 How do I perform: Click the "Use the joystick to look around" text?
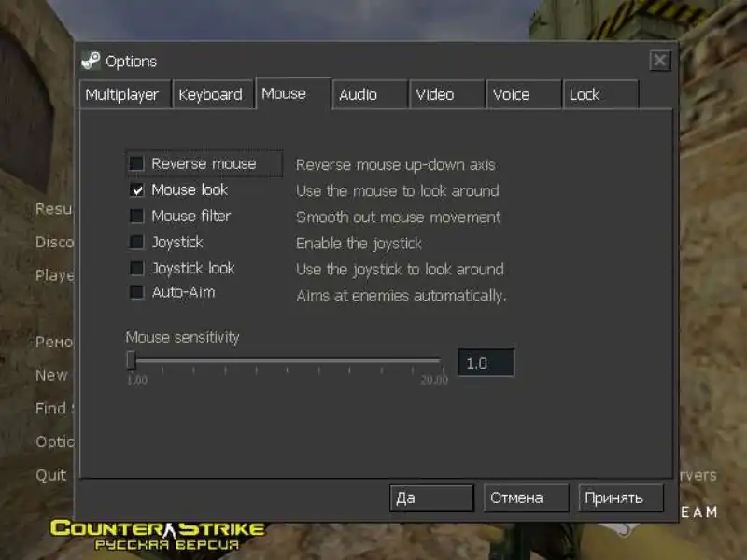(400, 270)
